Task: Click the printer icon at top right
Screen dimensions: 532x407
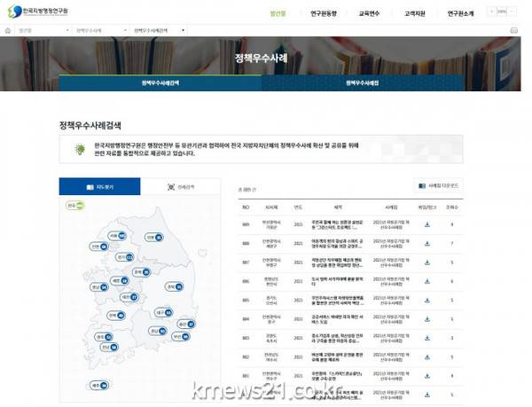Action: tap(513, 29)
